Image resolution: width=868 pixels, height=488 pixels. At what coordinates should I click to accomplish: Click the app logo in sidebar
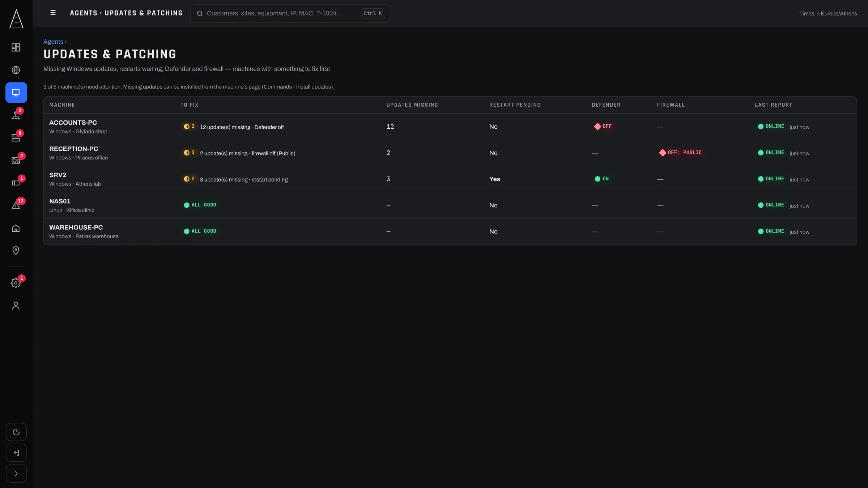(x=16, y=19)
